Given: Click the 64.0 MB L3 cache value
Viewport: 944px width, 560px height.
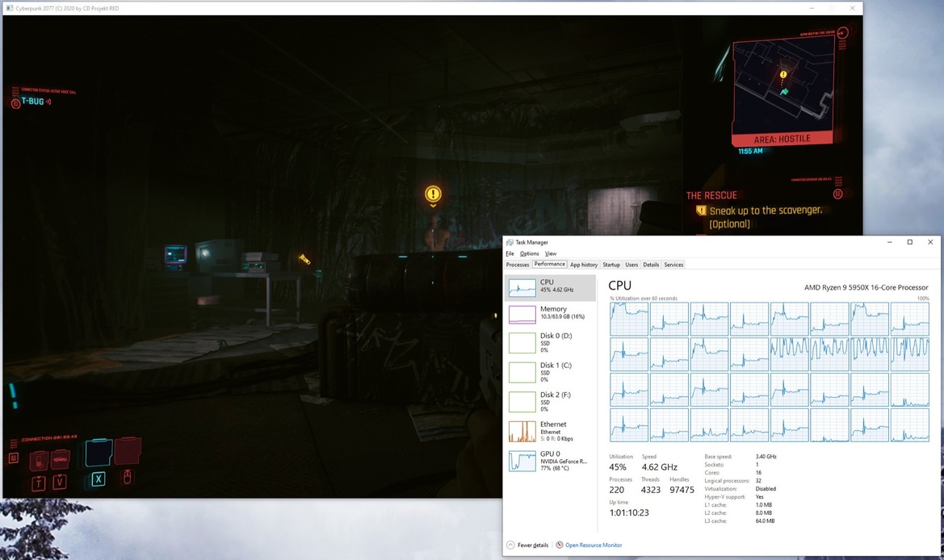Looking at the screenshot, I should coord(765,521).
